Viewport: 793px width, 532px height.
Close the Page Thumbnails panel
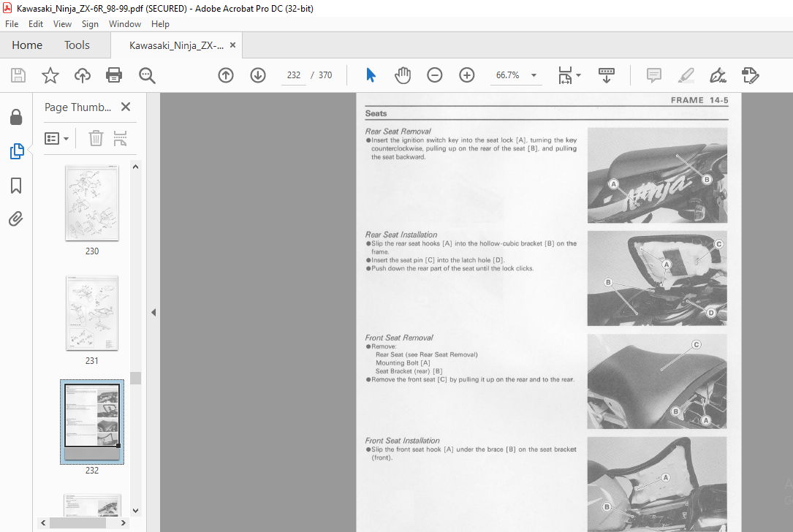pos(126,107)
